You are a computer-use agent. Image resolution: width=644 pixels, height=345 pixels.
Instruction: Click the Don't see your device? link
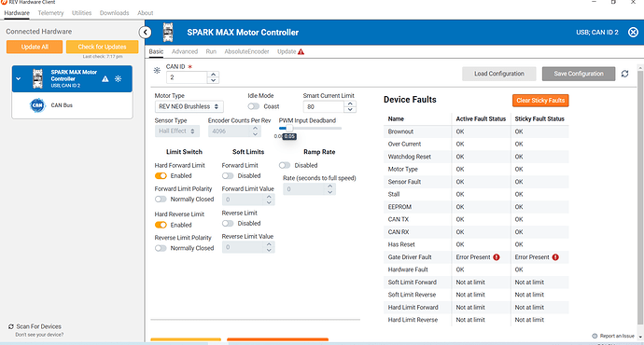[x=39, y=335]
